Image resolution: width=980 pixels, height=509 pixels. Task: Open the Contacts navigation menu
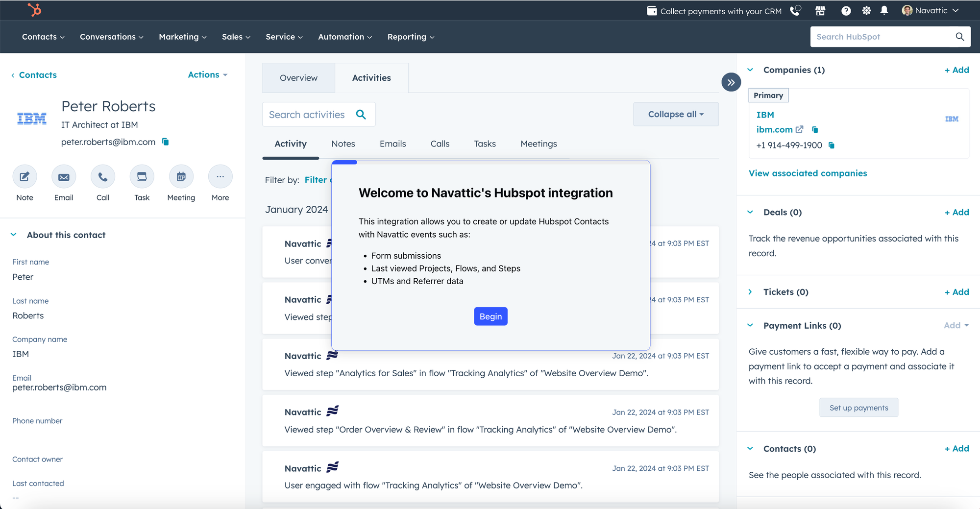pos(43,37)
